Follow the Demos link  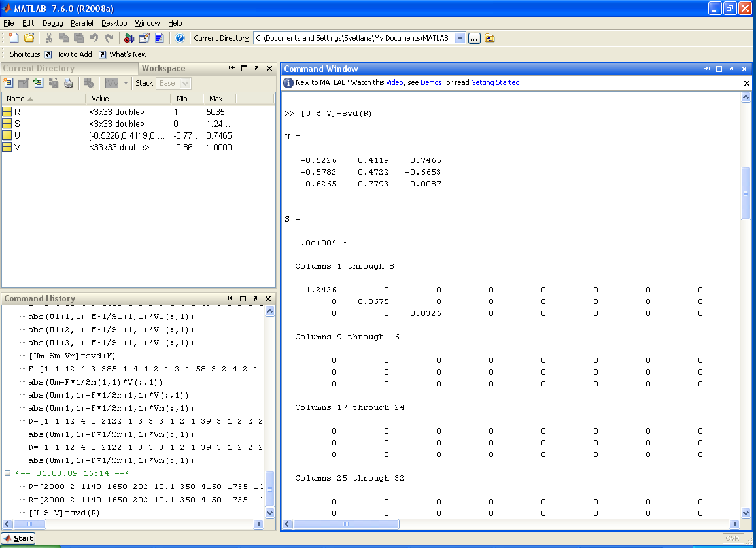[x=431, y=83]
